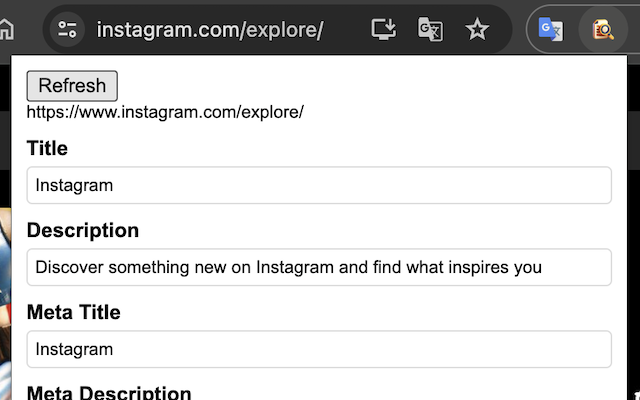Screen dimensions: 640x400
Task: Open site information for instagram.com
Action: point(68,29)
